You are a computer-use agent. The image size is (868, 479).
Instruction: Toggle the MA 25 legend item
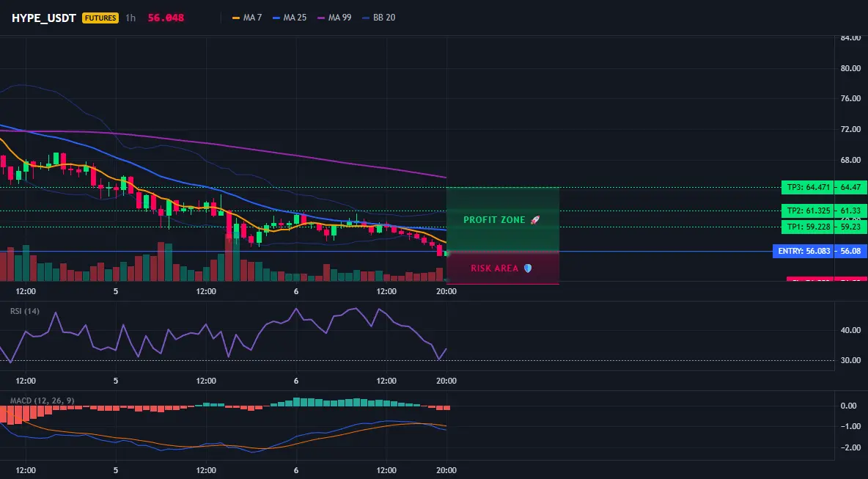click(290, 18)
